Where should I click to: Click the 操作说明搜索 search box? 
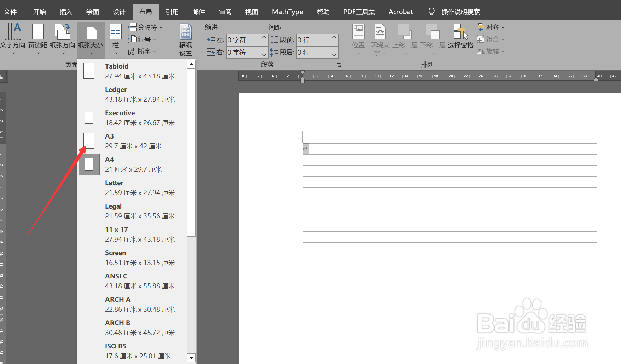point(460,12)
